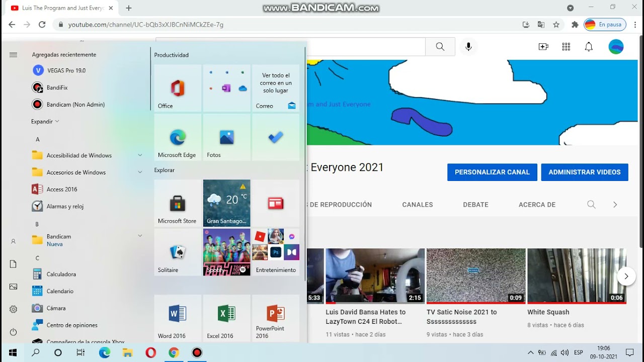Open Opera from the taskbar
The height and width of the screenshot is (362, 644).
150,352
